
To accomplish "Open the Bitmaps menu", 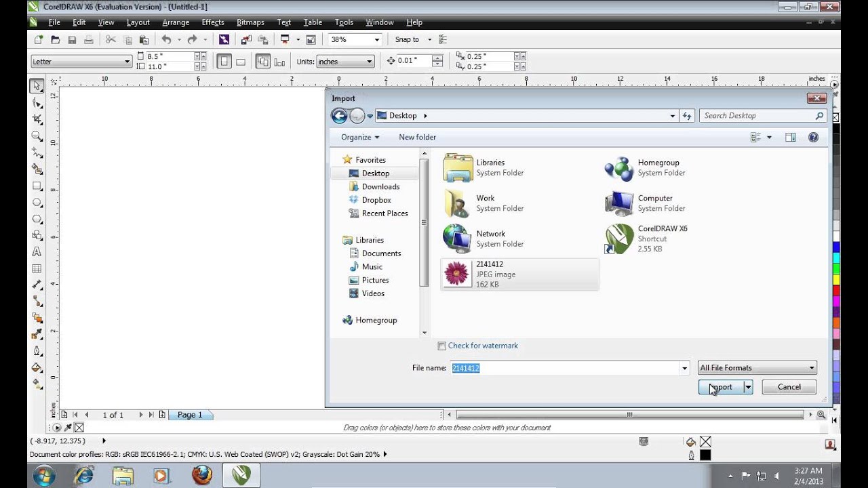I will click(x=250, y=22).
